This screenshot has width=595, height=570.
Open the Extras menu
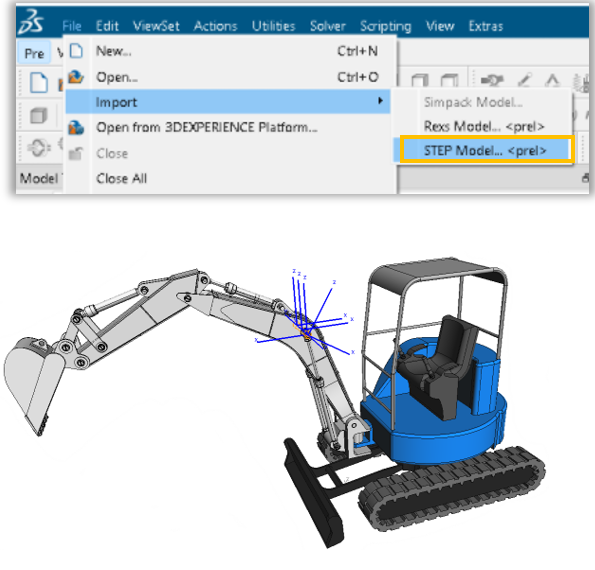[x=486, y=26]
